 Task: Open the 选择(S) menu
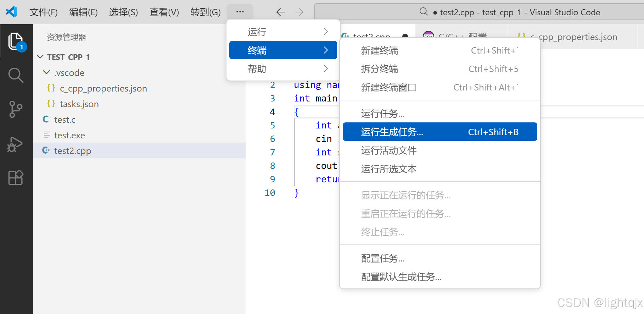pyautogui.click(x=123, y=12)
